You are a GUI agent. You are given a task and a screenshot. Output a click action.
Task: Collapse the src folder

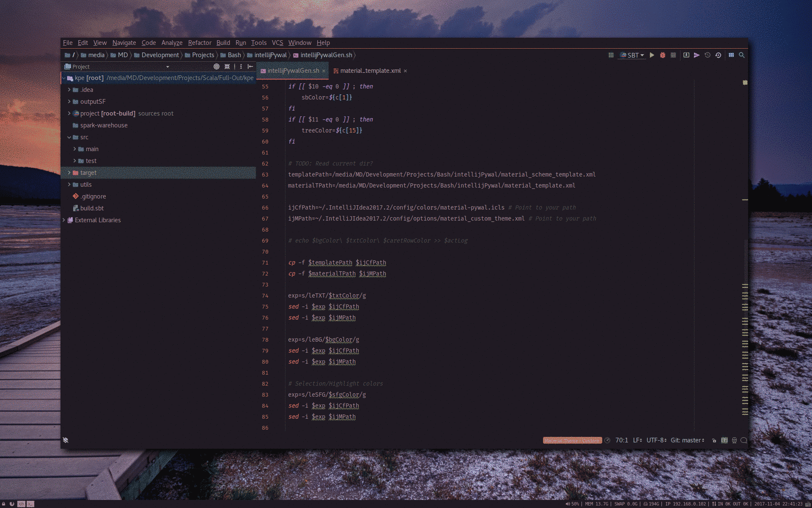click(x=69, y=137)
